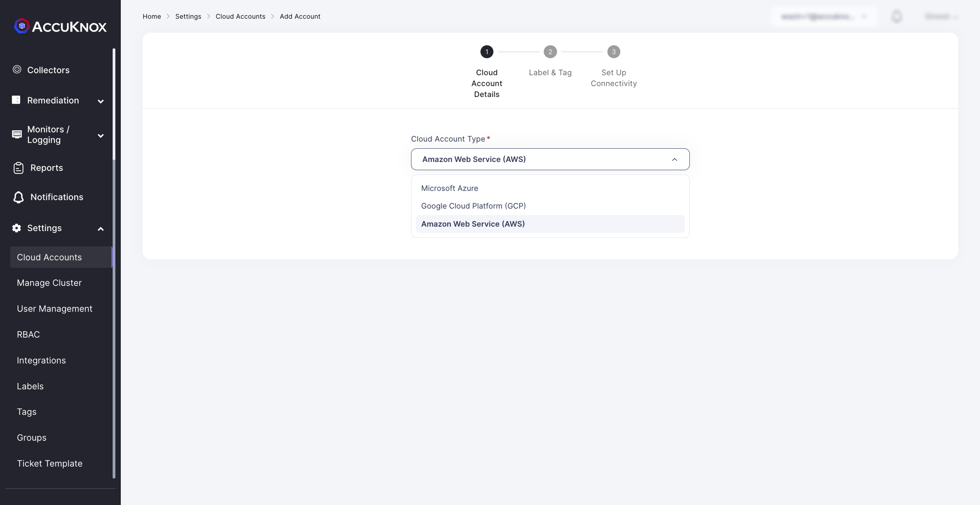Screen dimensions: 980x505
Task: Select Google Cloud Platform (GCP) option
Action: [x=550, y=206]
